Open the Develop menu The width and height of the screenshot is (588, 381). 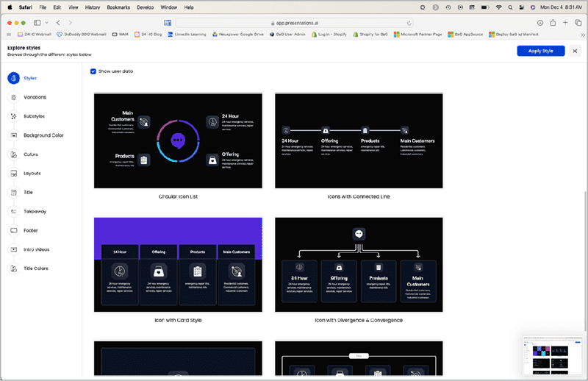point(145,7)
